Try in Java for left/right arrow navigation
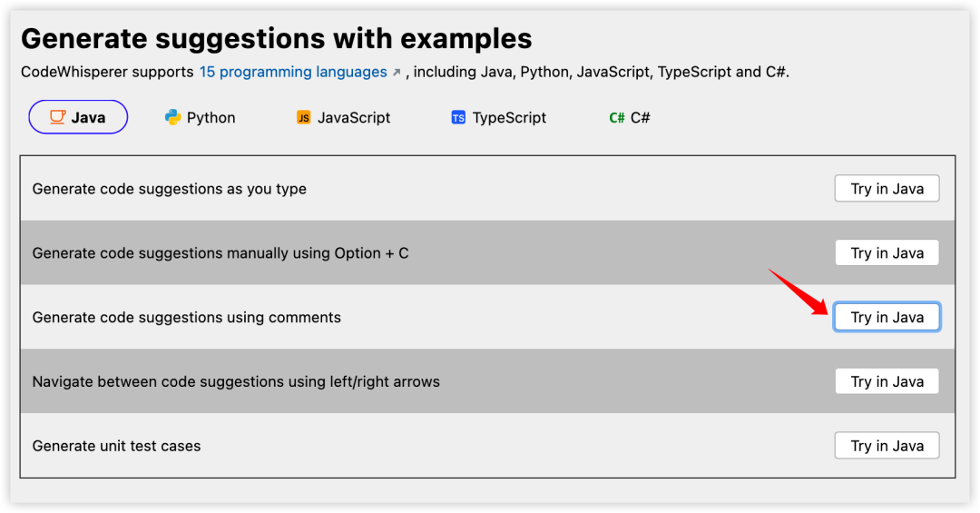980x513 pixels. [x=887, y=381]
